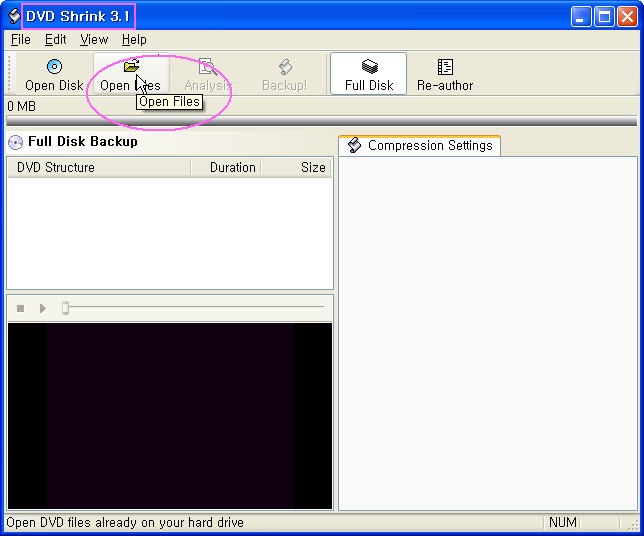The image size is (644, 536).
Task: Minimize the DVD Shrink window
Action: [581, 17]
